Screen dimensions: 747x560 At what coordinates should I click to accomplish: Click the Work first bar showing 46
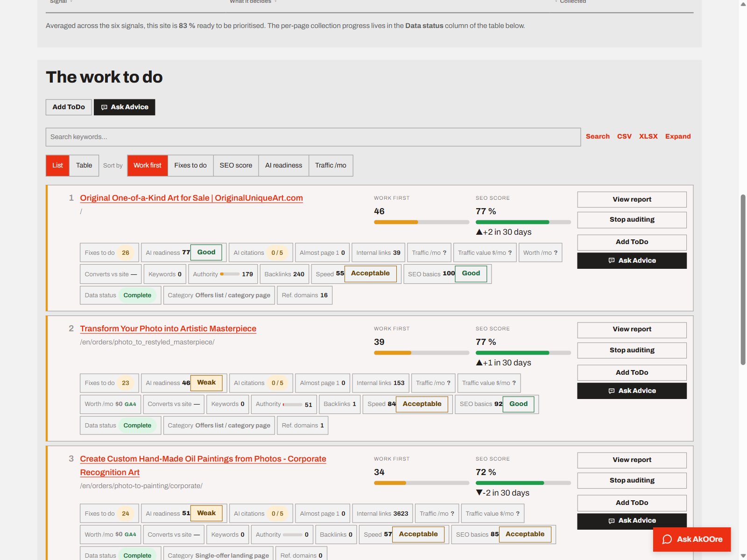[x=422, y=222]
